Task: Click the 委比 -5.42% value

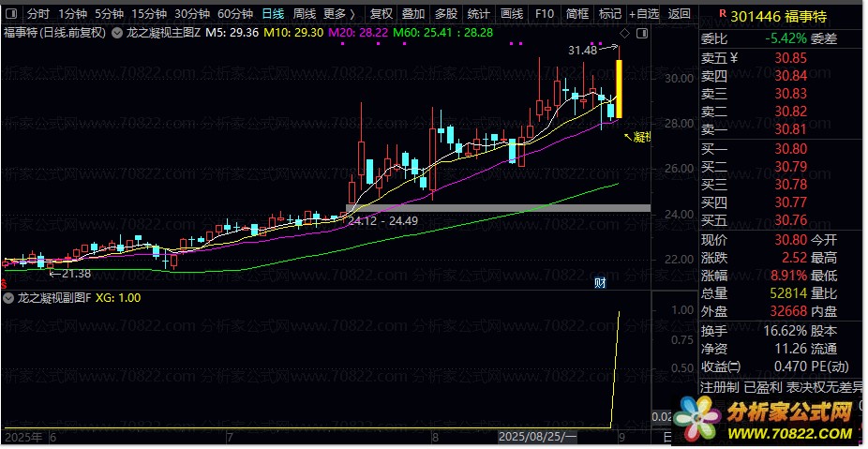Action: [x=786, y=38]
